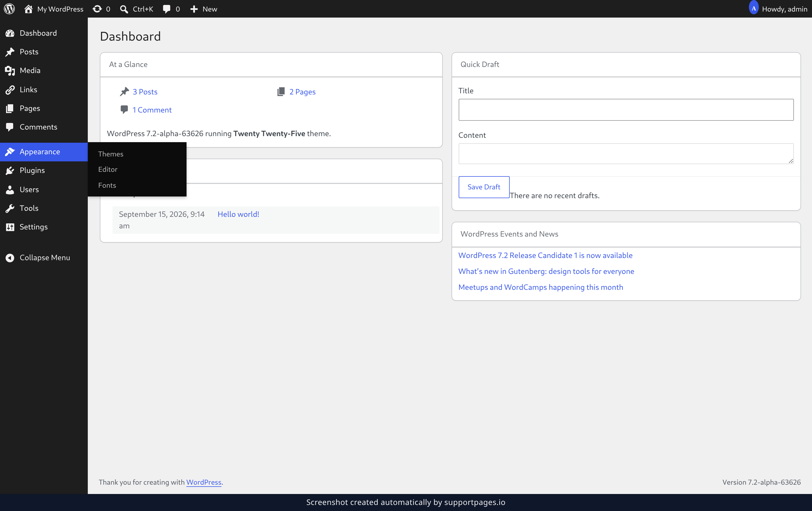Select Themes from Appearance submenu

(x=111, y=154)
